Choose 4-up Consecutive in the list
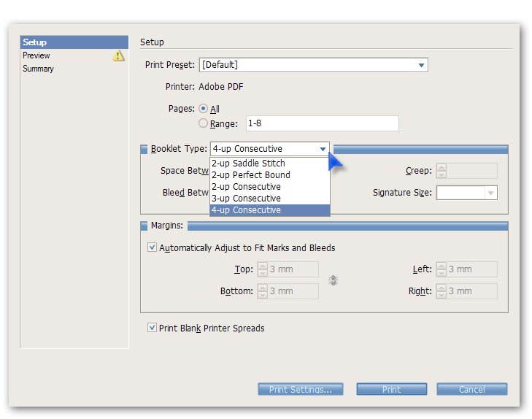The height and width of the screenshot is (419, 532). (x=270, y=210)
